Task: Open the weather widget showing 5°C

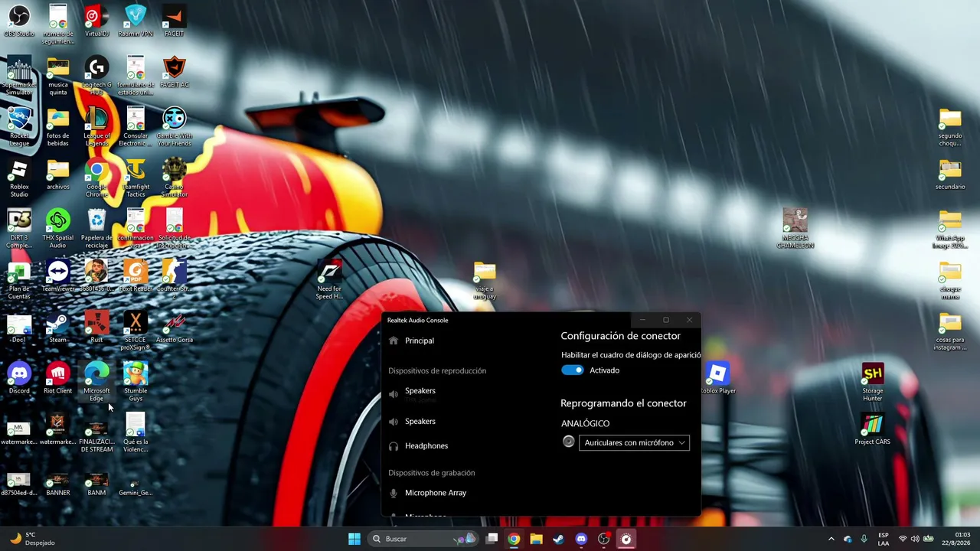Action: (34, 539)
